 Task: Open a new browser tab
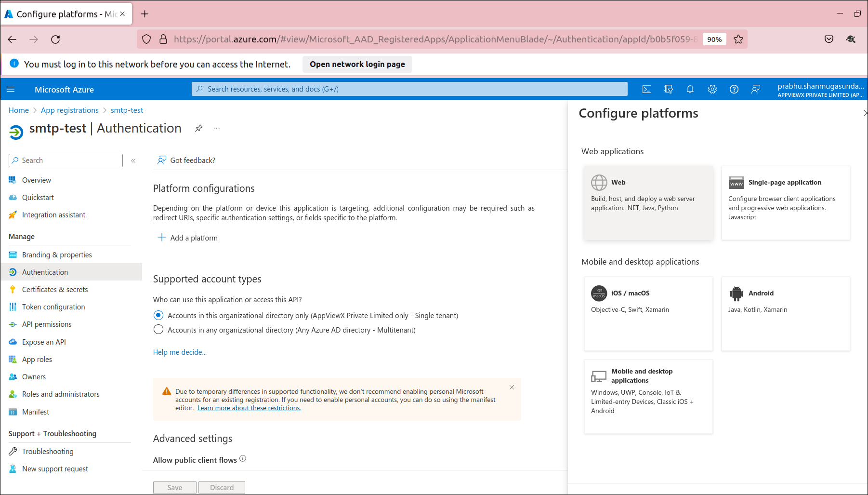145,14
